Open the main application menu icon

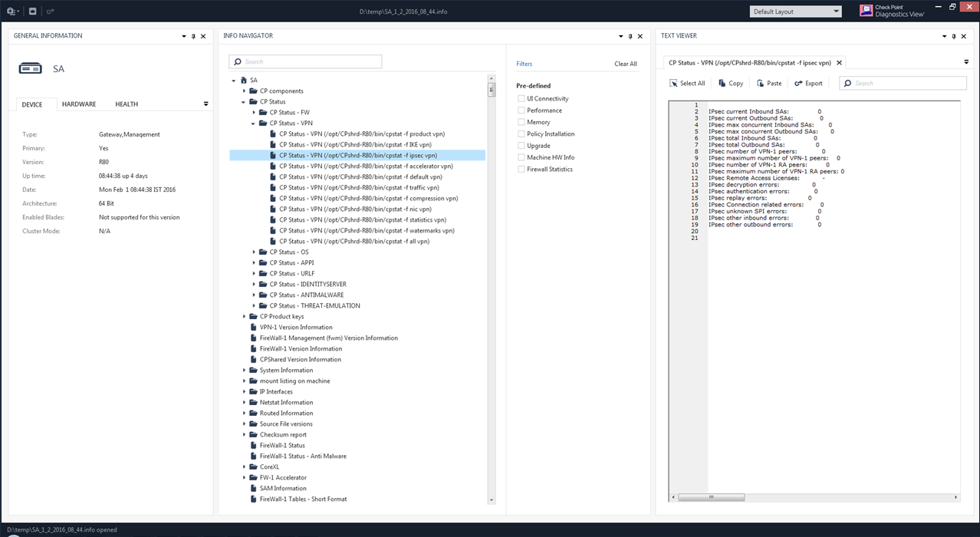[x=12, y=12]
